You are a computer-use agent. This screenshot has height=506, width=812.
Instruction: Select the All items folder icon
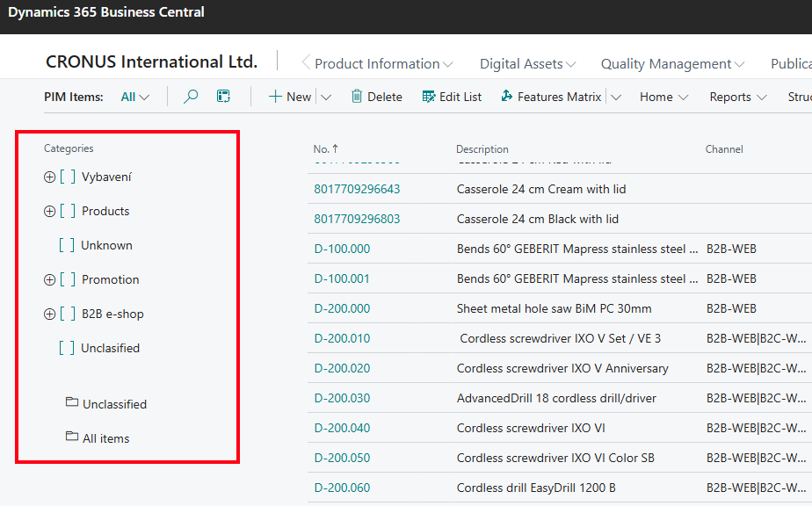click(x=72, y=437)
